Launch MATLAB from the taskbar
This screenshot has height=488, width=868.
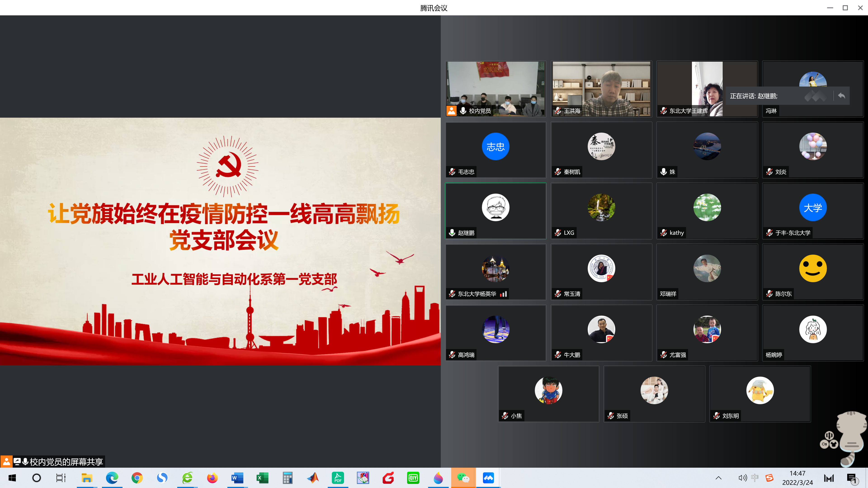coord(313,478)
